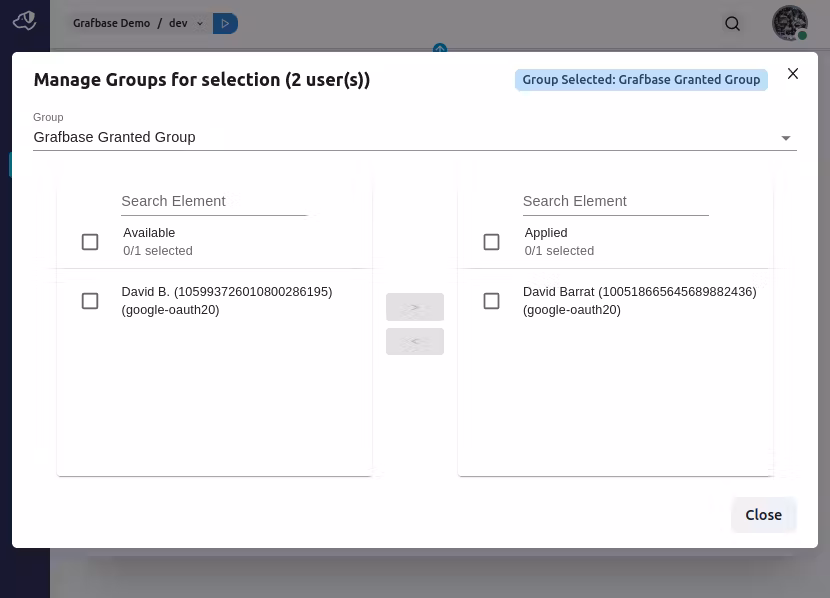
Task: Click the Group dropdown arrow
Action: pyautogui.click(x=786, y=138)
